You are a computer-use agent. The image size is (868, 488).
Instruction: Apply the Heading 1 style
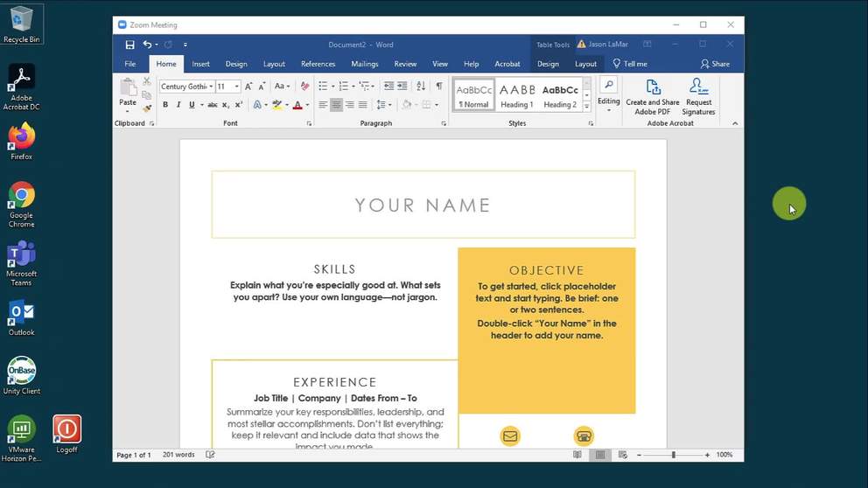click(x=517, y=95)
